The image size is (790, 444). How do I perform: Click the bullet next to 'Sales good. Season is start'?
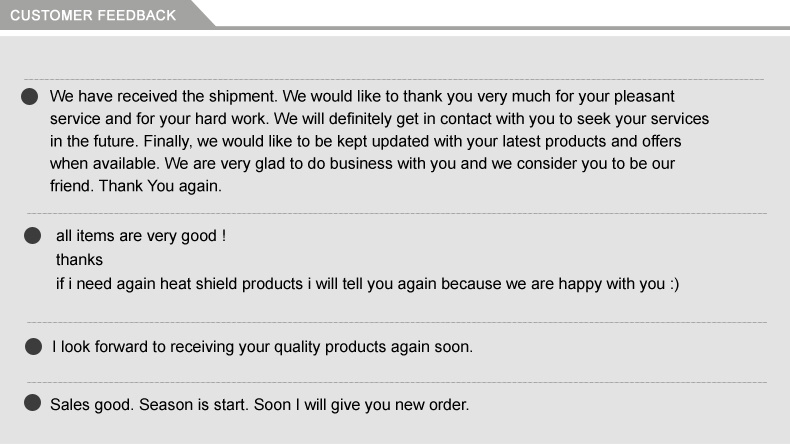(x=32, y=403)
